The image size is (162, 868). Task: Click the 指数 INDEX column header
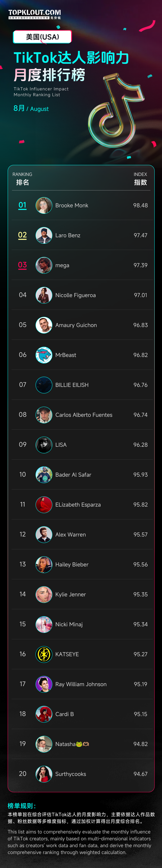point(140,179)
